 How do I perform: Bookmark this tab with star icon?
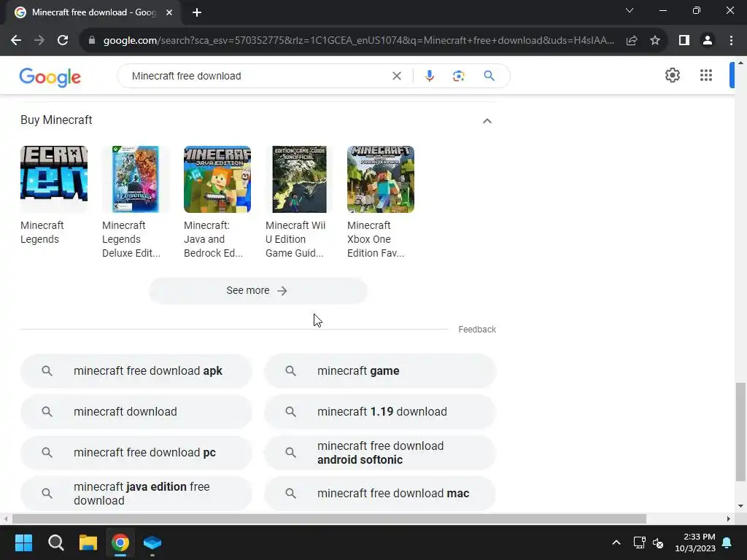click(x=655, y=41)
